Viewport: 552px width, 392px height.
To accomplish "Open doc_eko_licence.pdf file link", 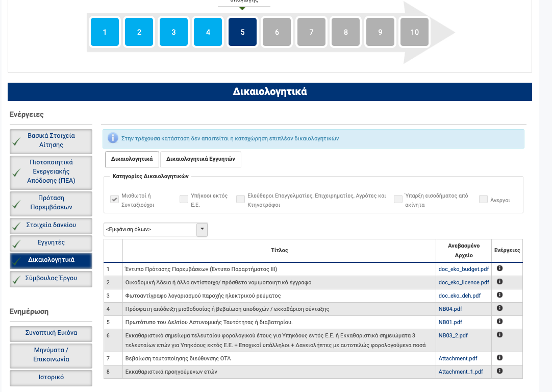I will [x=464, y=282].
